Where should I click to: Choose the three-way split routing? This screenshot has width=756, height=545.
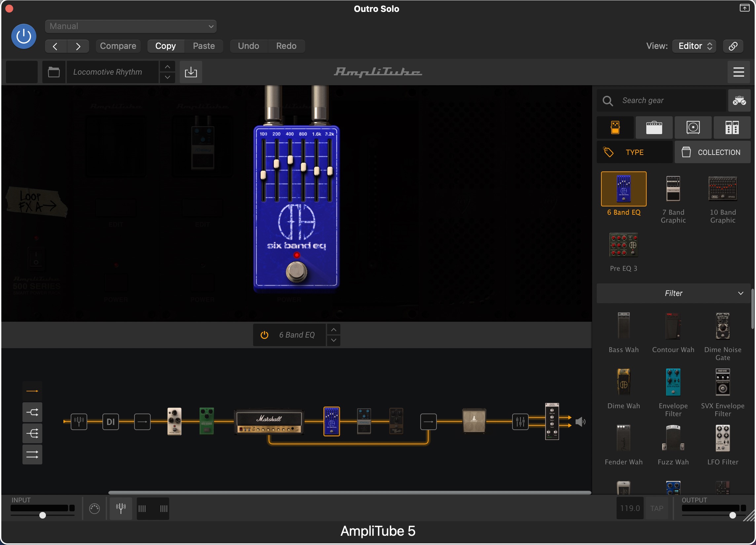coord(32,433)
